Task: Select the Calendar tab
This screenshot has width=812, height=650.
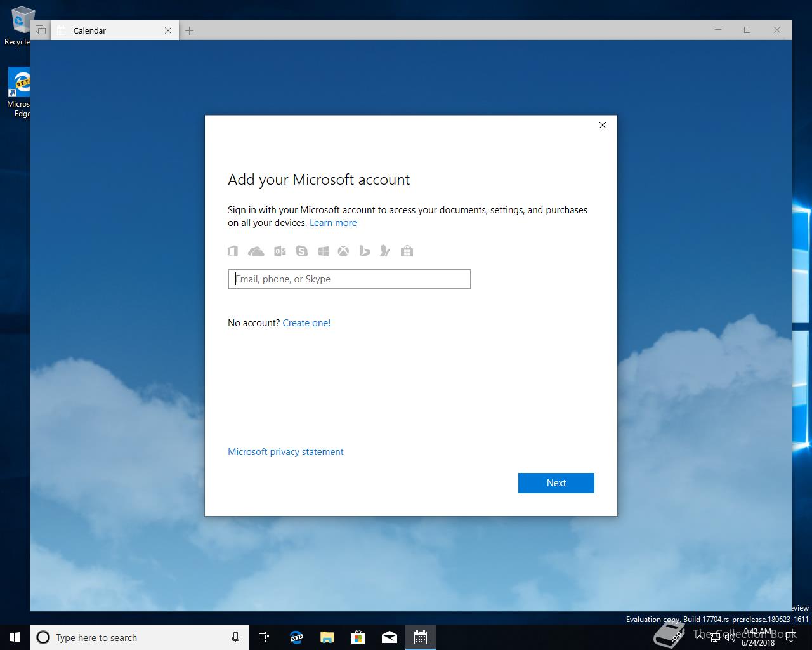Action: tap(115, 30)
